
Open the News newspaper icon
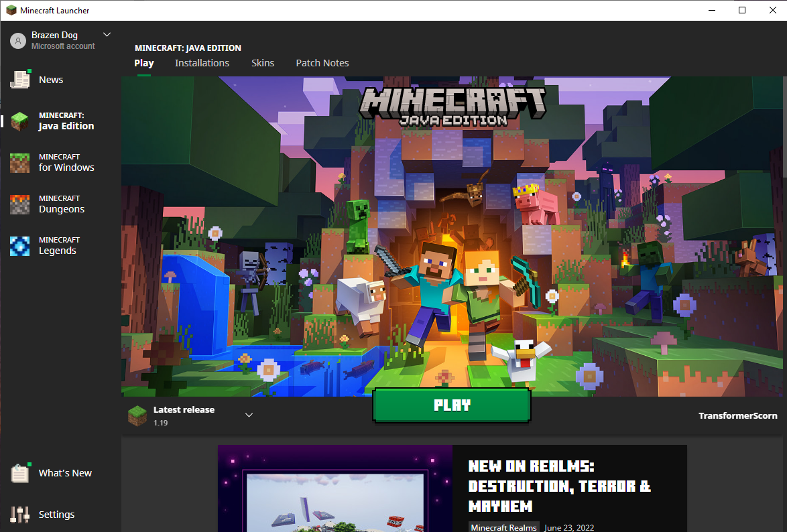(x=20, y=80)
